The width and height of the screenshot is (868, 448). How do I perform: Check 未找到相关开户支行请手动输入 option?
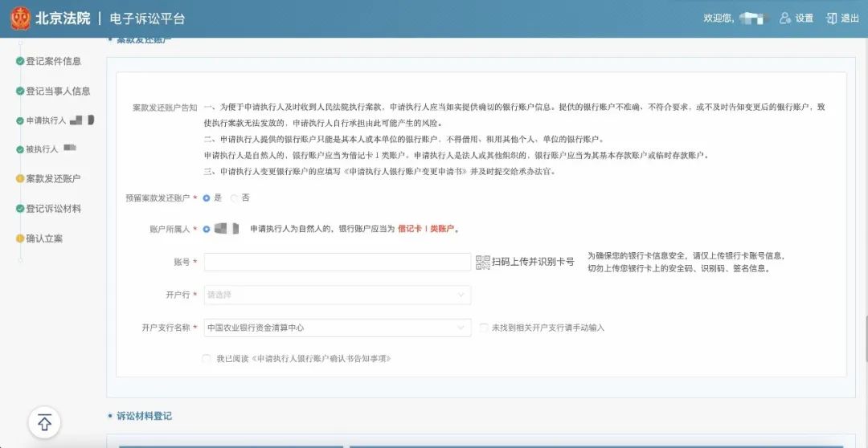pos(485,328)
